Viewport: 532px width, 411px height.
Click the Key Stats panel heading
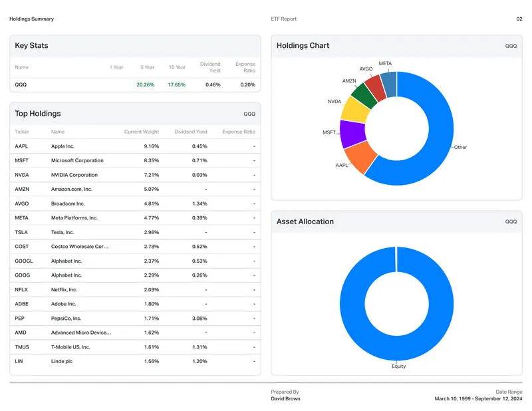point(31,45)
